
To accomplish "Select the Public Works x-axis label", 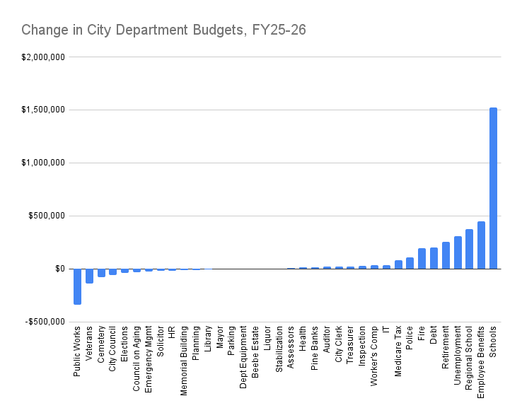I will point(77,351).
